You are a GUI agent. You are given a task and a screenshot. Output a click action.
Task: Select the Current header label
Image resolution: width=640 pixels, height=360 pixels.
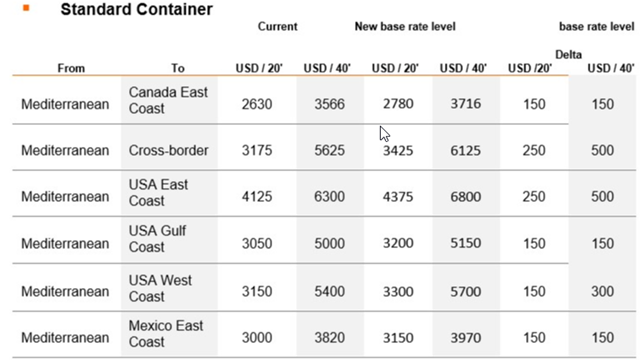point(278,27)
